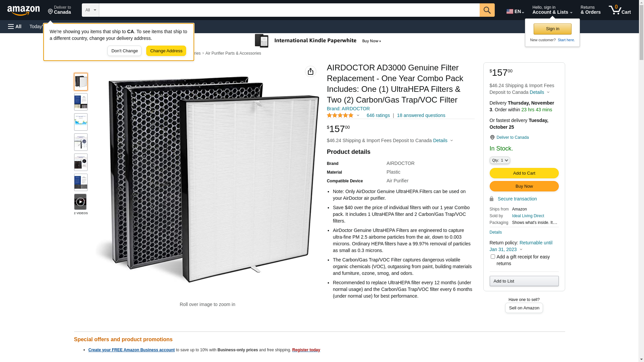Click the share icon on product image
The image size is (644, 362).
click(311, 71)
